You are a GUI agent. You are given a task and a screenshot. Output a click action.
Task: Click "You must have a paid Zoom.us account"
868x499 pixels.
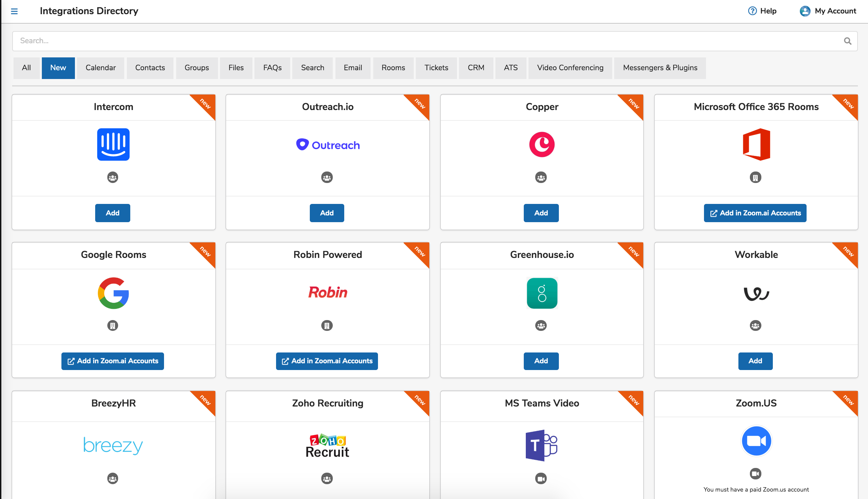(756, 490)
